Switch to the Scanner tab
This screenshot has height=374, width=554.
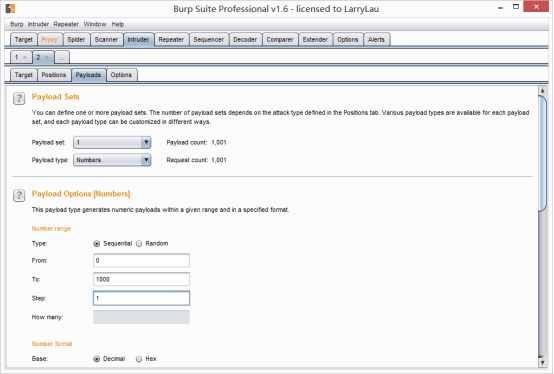[x=106, y=40]
